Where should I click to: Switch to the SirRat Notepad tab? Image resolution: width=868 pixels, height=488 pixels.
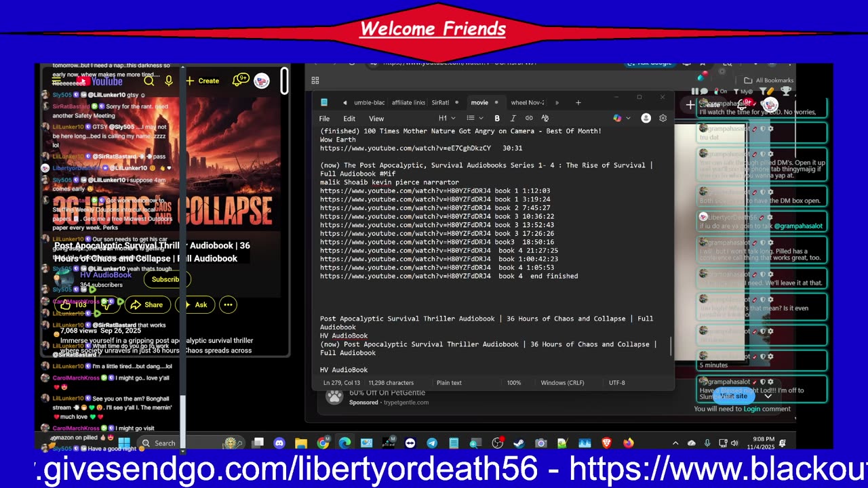tap(440, 102)
